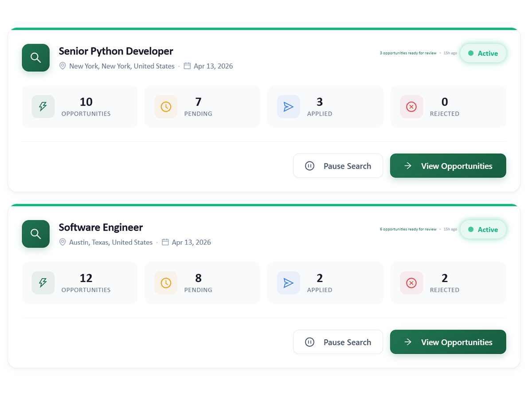Click the calendar icon next to Apr 13, 2026
The image size is (532, 399).
(x=188, y=66)
